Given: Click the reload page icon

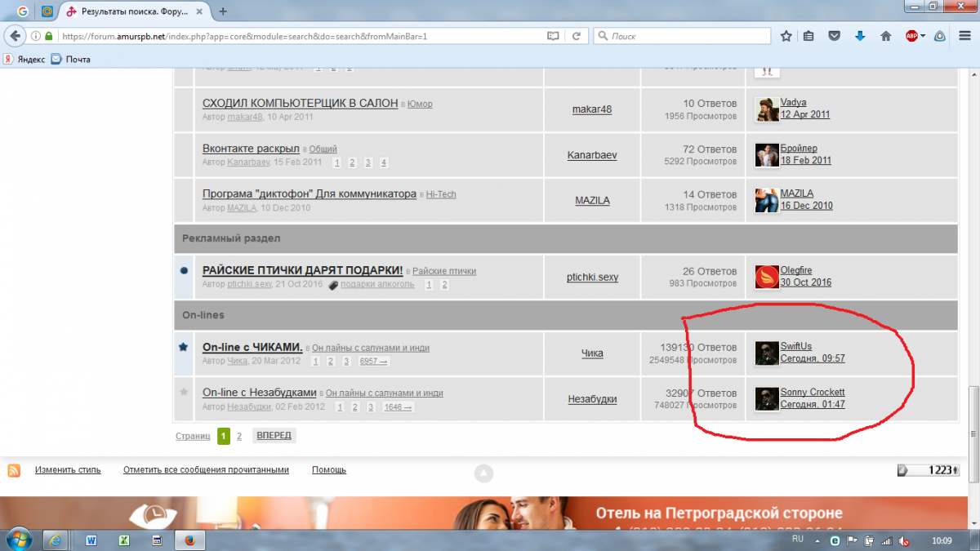Looking at the screenshot, I should coord(577,36).
